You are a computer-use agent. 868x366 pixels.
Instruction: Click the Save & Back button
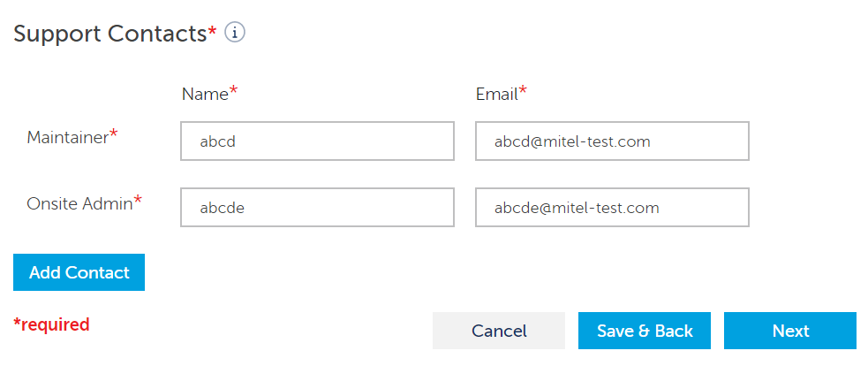(645, 331)
